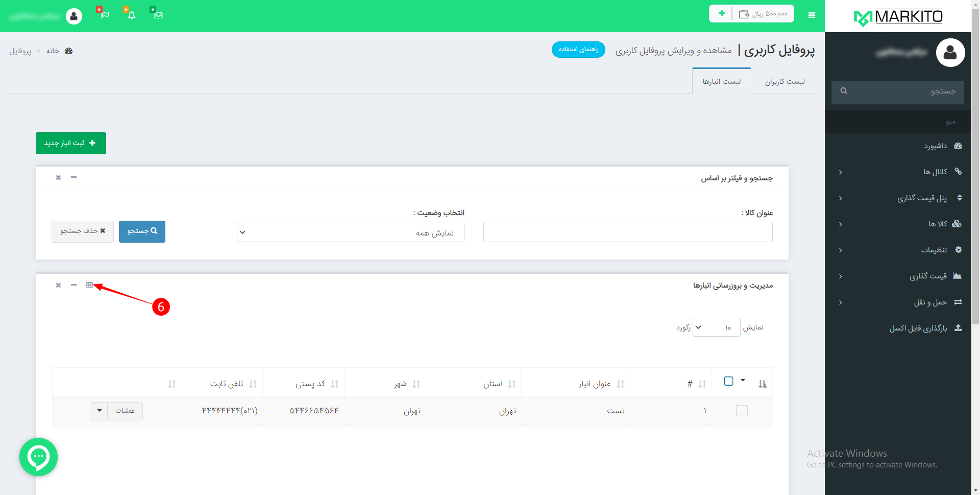The image size is (980, 495).
Task: Click the table sort order icon
Action: click(x=762, y=384)
